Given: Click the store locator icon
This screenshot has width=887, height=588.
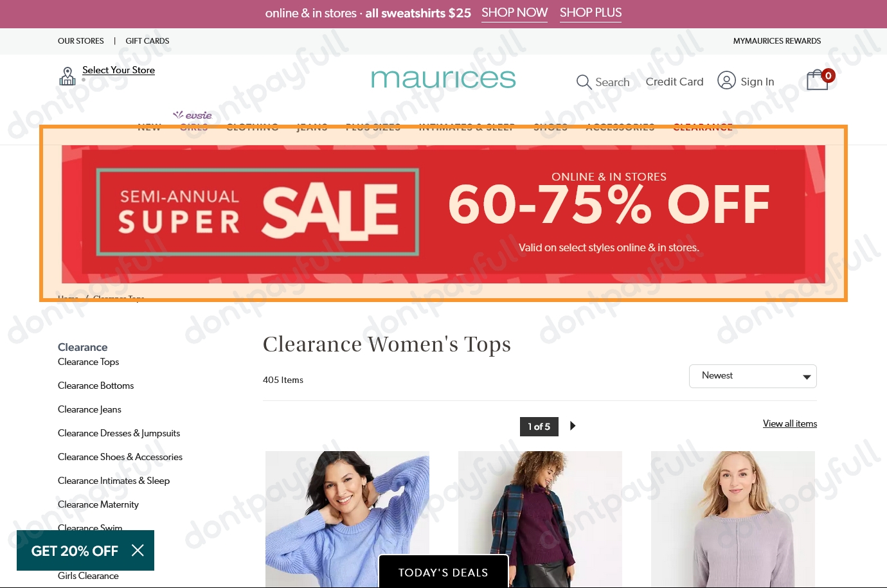Looking at the screenshot, I should coord(67,76).
